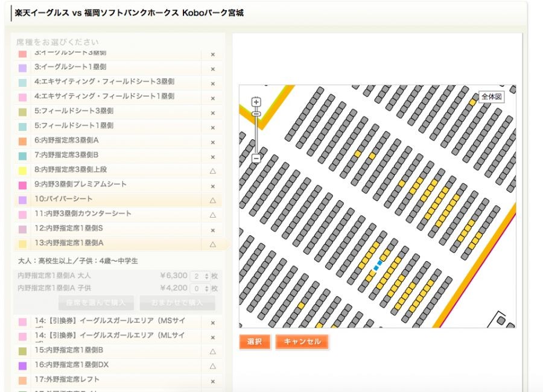Click the adult ticket quantity stepper showing 2

pos(201,276)
